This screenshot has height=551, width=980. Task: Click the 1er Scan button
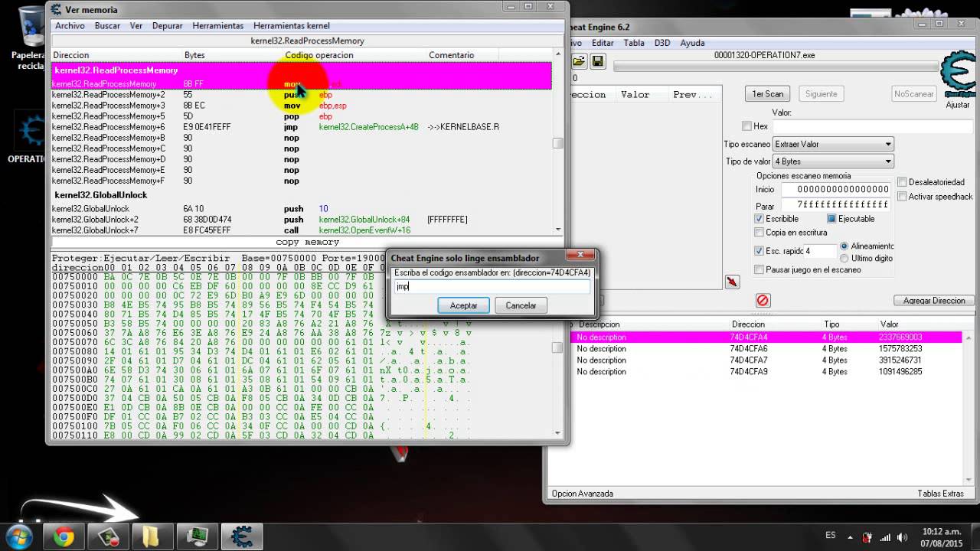pyautogui.click(x=767, y=94)
